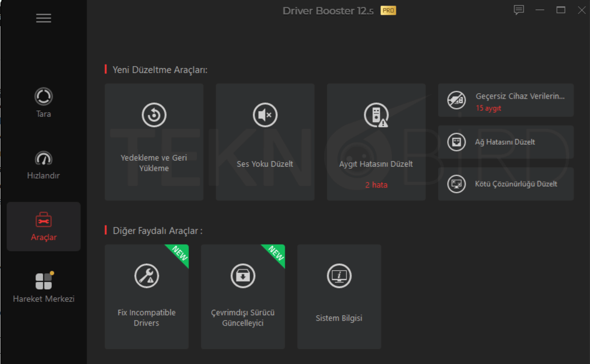This screenshot has height=364, width=590.
Task: Click the Fix Incompatible Drivers wrench icon
Action: [147, 276]
